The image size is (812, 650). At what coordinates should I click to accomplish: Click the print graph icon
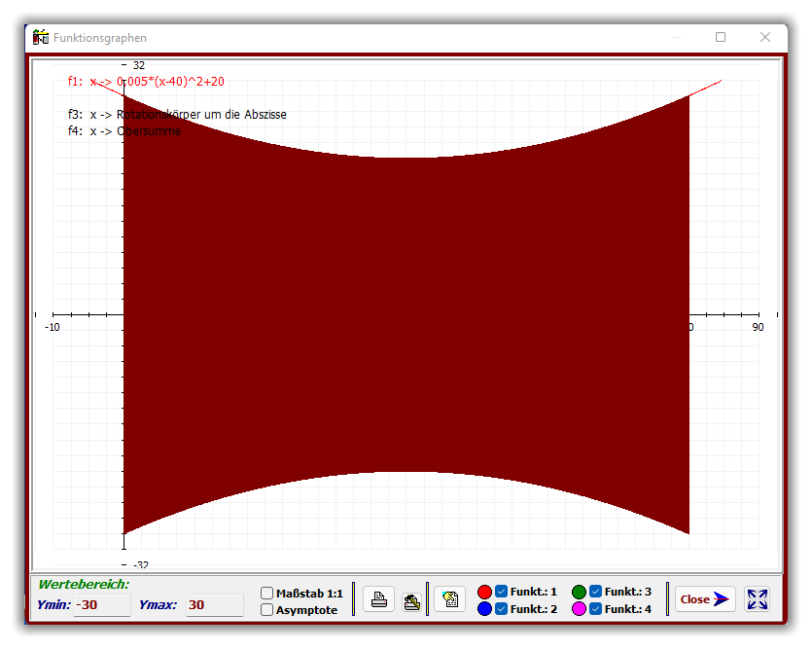[x=379, y=599]
